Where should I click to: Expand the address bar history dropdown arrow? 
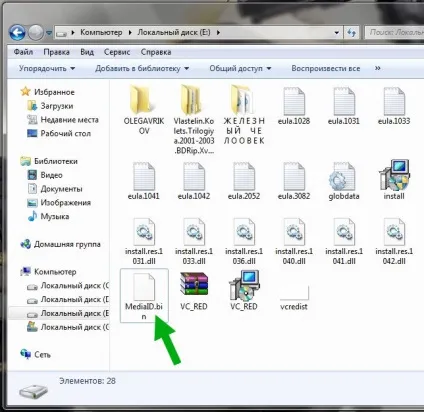(x=337, y=33)
